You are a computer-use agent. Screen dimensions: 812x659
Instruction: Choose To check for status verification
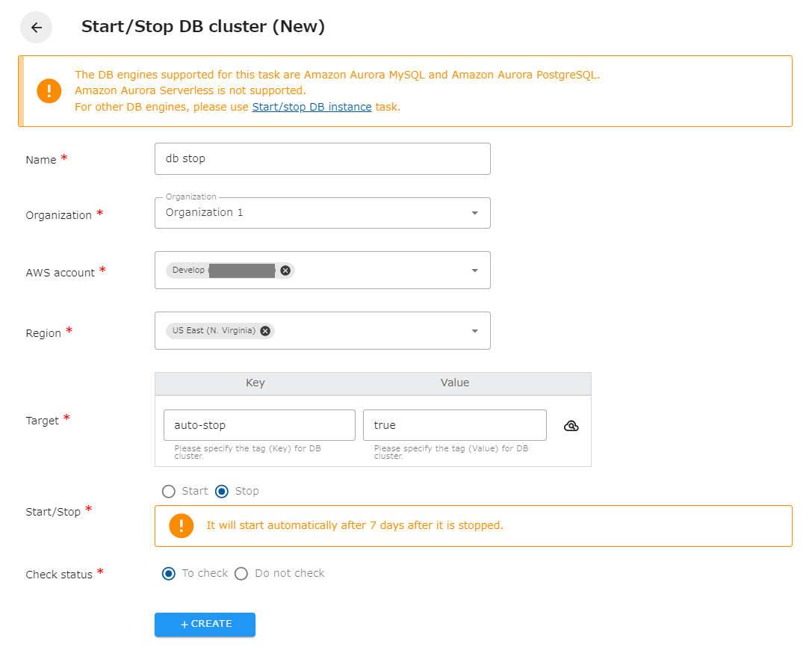click(168, 573)
